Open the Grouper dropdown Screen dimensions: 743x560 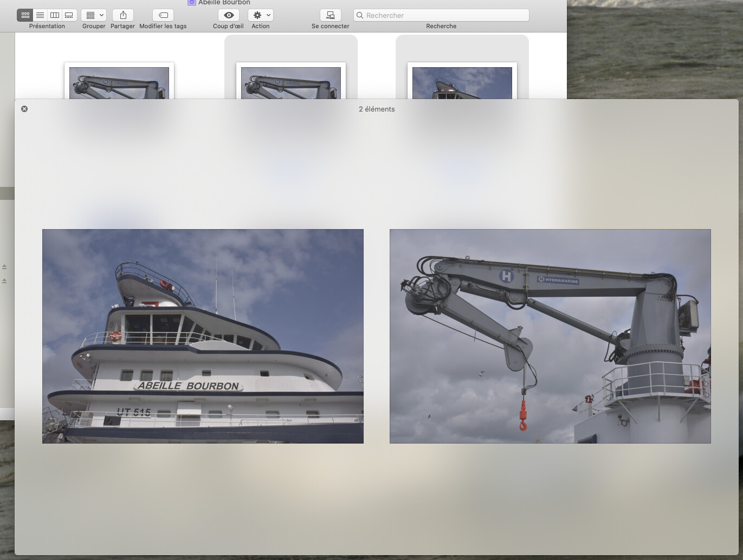coord(94,15)
